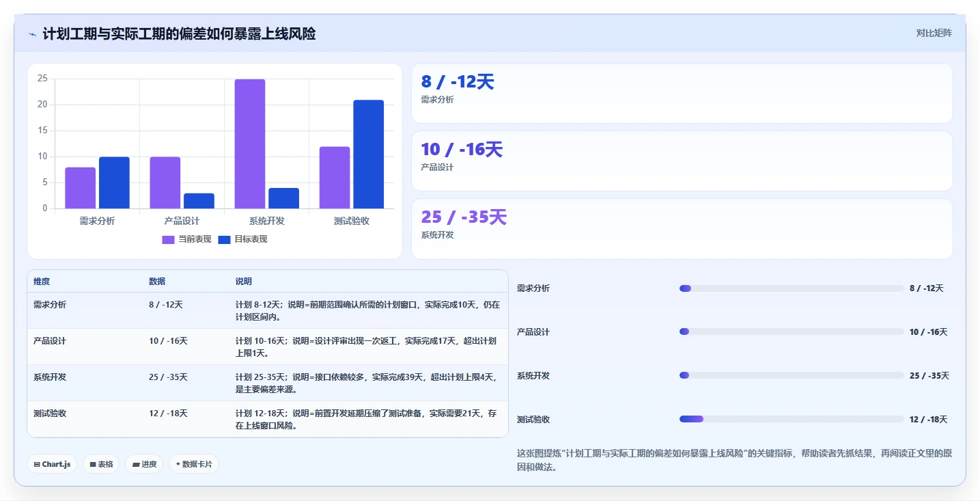980x501 pixels.
Task: Click the 系统开发 table row label
Action: pos(50,377)
